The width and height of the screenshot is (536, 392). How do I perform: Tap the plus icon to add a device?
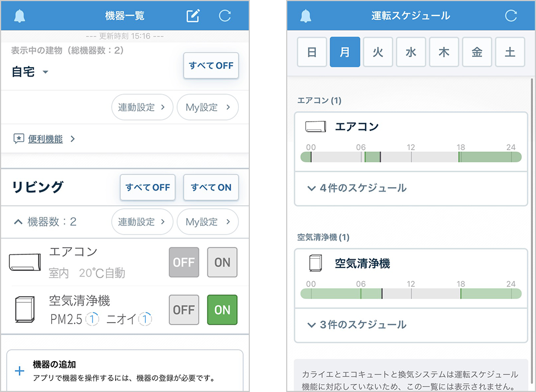(20, 371)
